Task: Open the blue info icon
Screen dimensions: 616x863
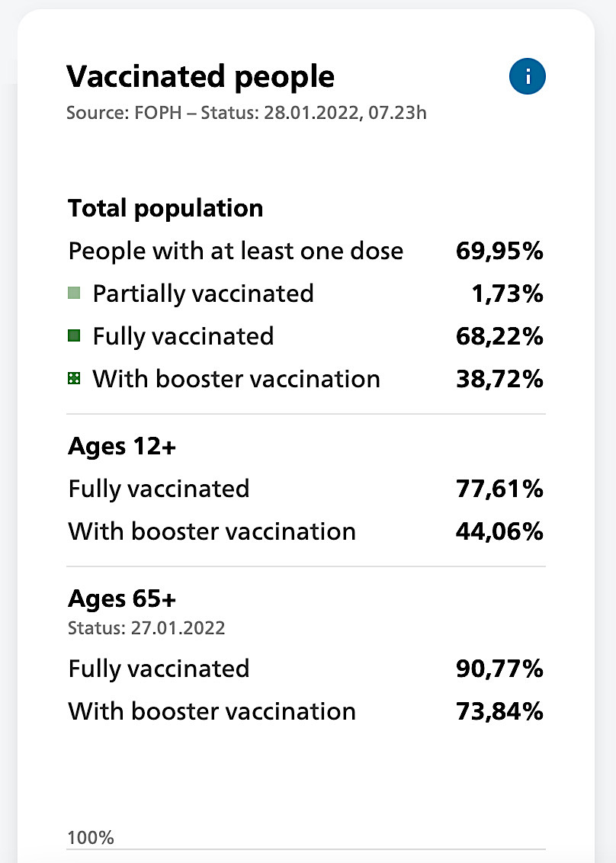Action: tap(528, 76)
